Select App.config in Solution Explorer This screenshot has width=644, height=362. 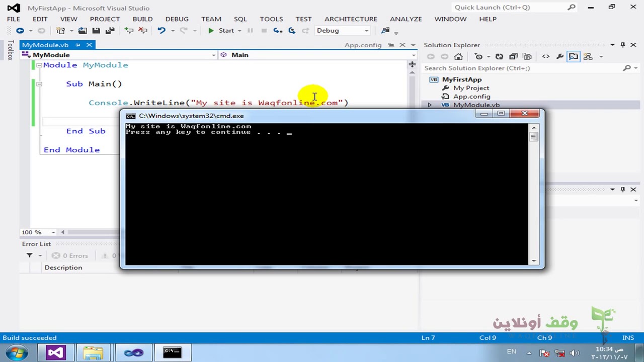tap(471, 97)
